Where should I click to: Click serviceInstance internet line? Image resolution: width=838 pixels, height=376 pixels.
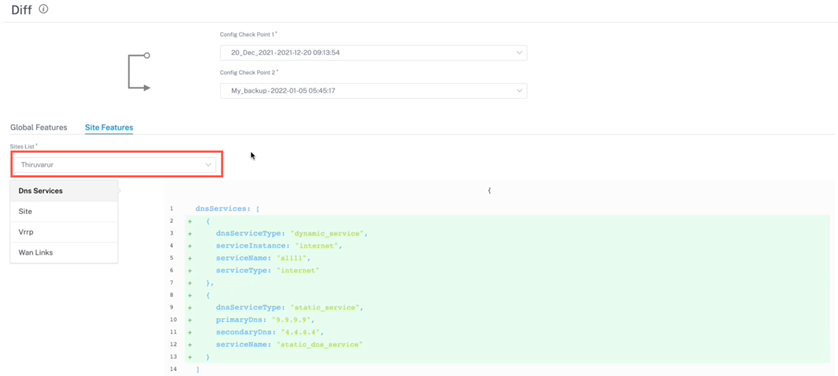278,246
